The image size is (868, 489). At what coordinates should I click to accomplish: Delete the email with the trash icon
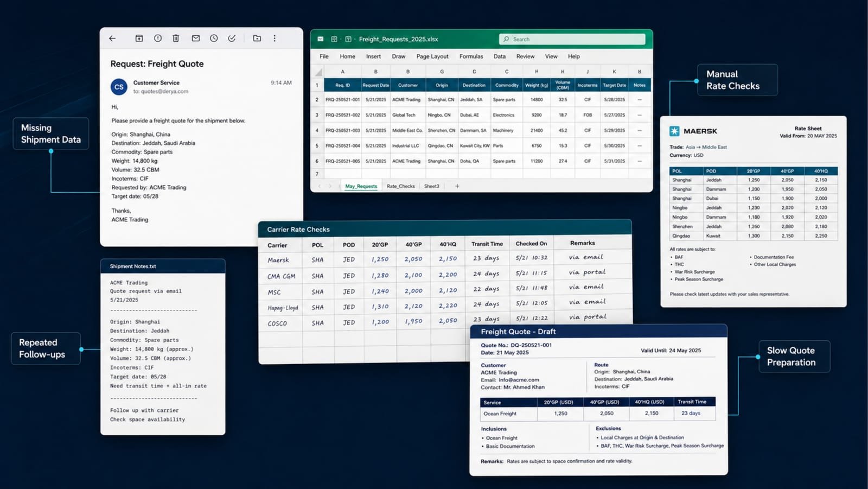pos(176,39)
